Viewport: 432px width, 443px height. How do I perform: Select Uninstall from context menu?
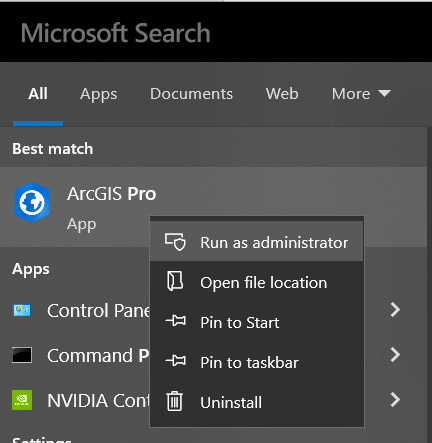pos(257,402)
